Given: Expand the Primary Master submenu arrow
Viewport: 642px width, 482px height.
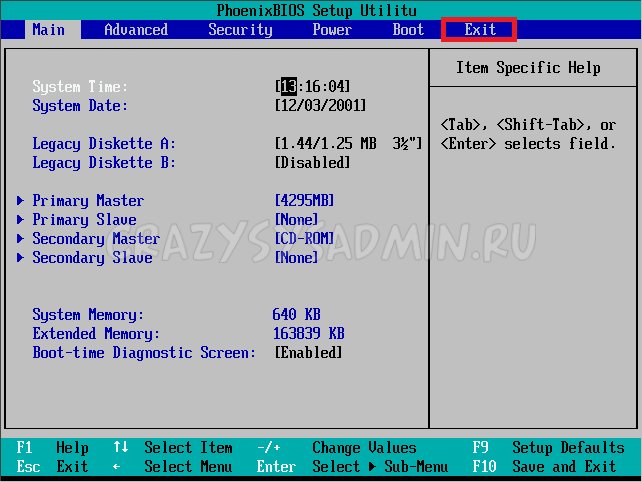Looking at the screenshot, I should pos(21,201).
